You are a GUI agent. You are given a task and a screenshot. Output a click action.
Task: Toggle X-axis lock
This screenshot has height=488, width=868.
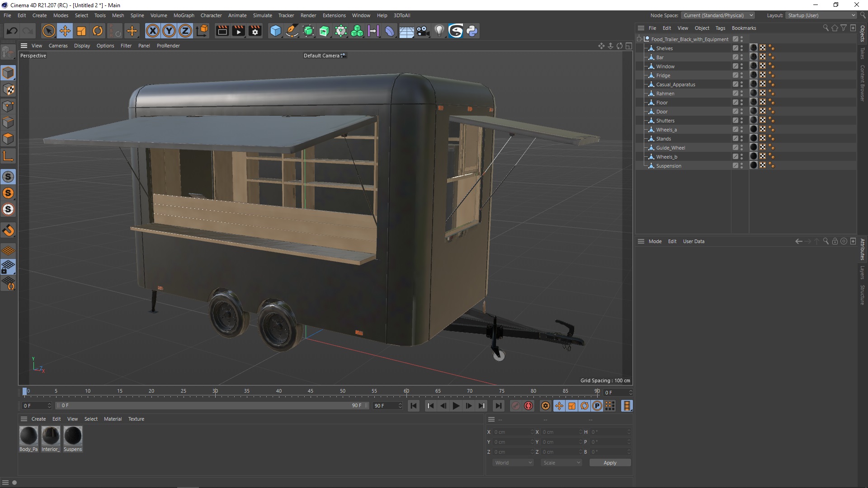click(153, 31)
